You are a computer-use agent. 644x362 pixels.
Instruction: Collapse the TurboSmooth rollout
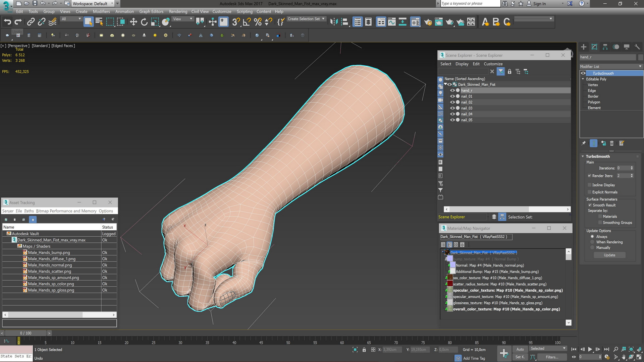(583, 157)
